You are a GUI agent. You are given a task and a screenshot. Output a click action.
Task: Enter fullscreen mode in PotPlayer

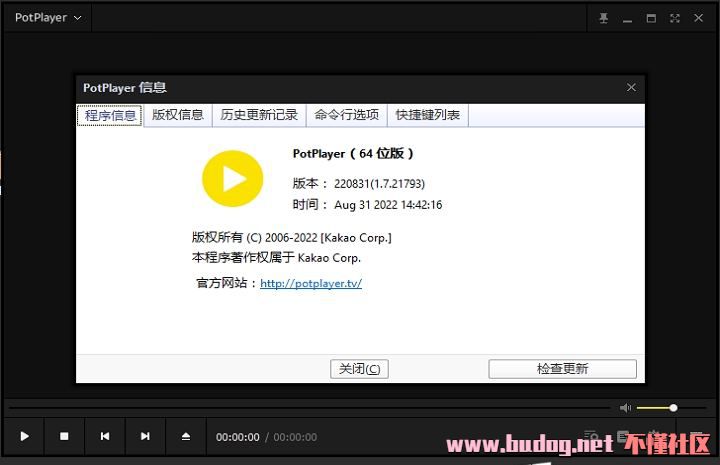[675, 18]
